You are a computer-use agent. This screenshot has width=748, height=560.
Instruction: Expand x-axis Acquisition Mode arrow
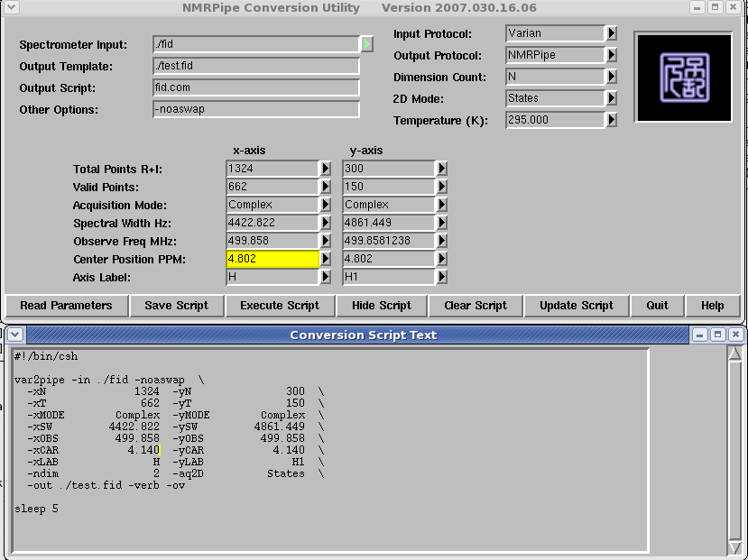[326, 205]
